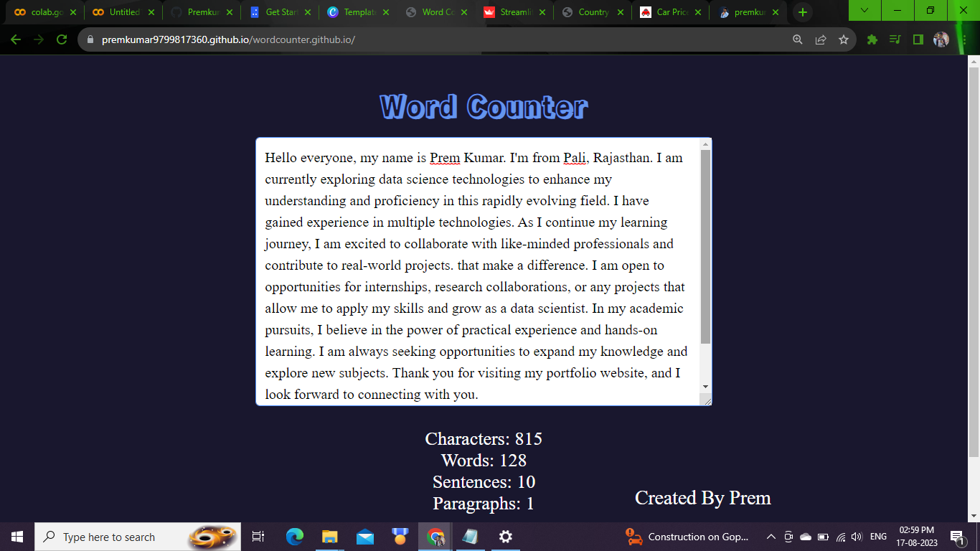
Task: Open the green square extension icon
Action: point(919,40)
